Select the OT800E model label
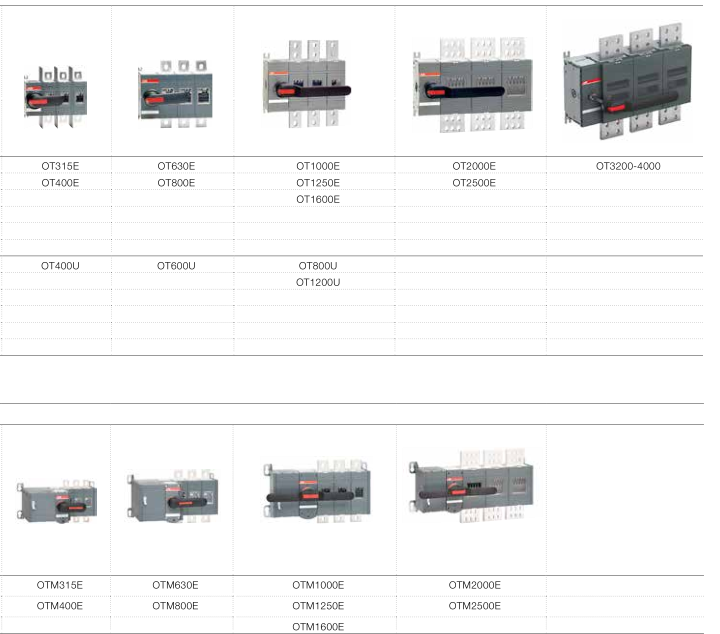720x634 pixels. (x=176, y=183)
